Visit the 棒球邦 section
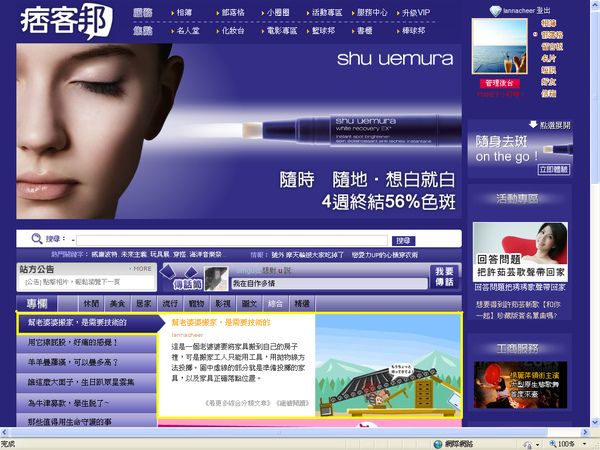The height and width of the screenshot is (450, 600). pyautogui.click(x=414, y=31)
